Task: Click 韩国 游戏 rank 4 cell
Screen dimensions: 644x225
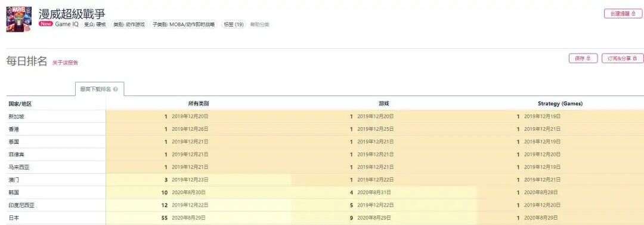Action: click(383, 192)
